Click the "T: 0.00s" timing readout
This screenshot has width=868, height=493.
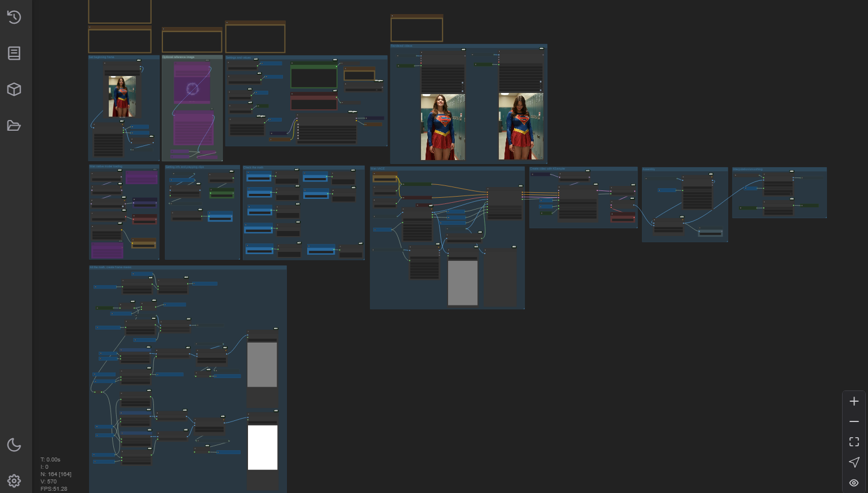click(x=50, y=460)
